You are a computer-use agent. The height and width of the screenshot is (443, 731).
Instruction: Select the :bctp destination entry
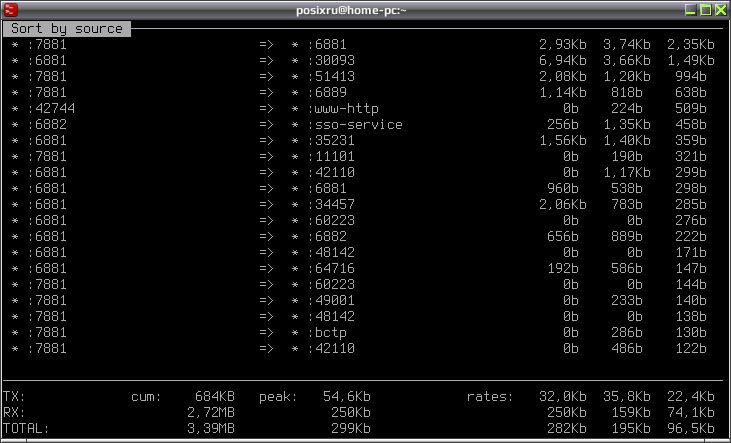click(327, 332)
